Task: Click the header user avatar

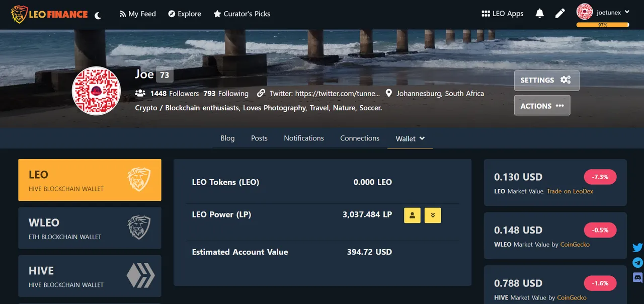Action: click(x=584, y=12)
